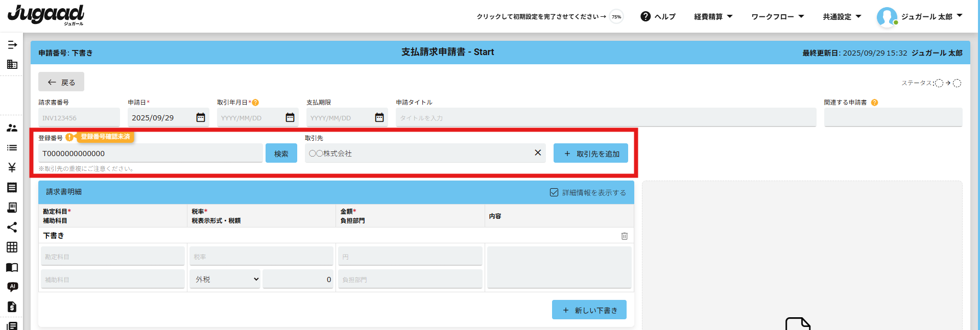The image size is (980, 330).
Task: Click the share icon in the sidebar
Action: (12, 227)
